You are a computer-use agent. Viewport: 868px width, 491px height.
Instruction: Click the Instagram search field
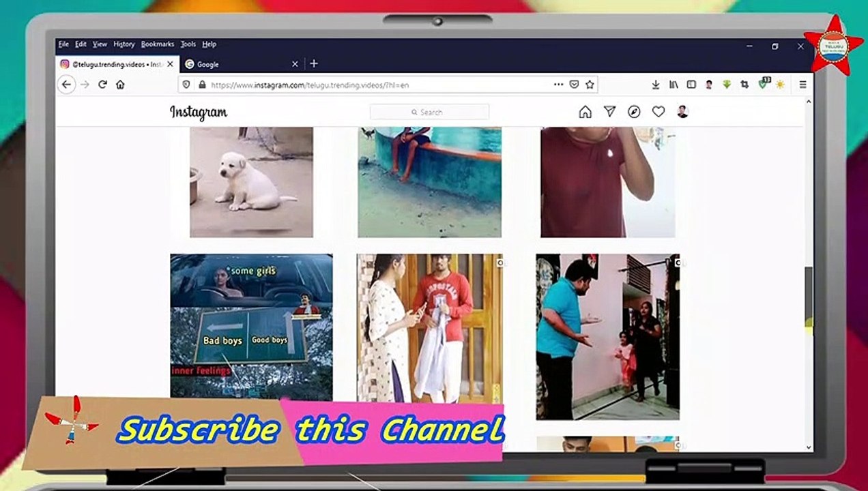(429, 112)
